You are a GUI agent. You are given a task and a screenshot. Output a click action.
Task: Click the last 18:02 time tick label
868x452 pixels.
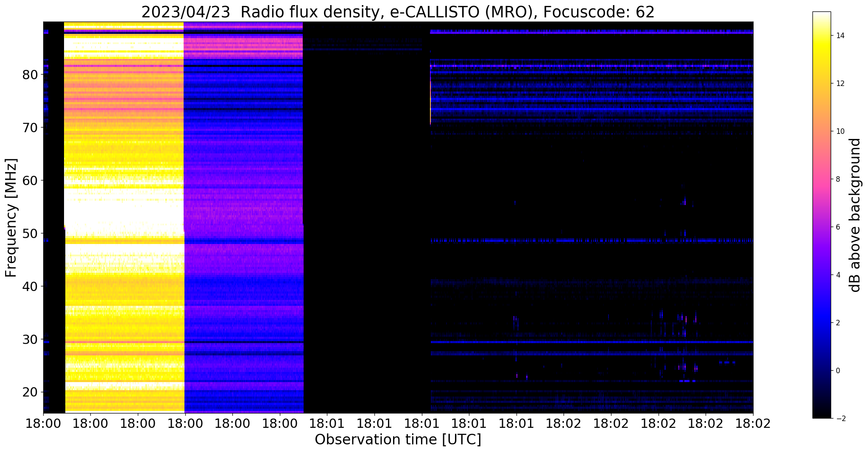pos(753,424)
